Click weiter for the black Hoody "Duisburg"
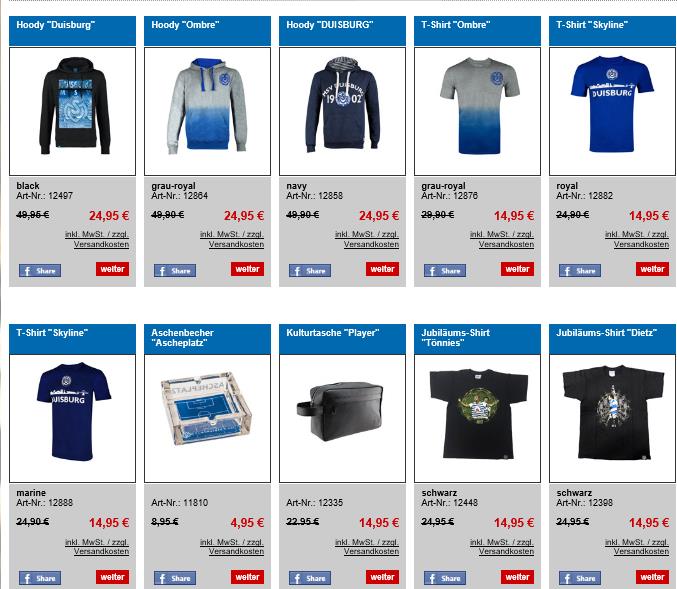 click(x=112, y=269)
